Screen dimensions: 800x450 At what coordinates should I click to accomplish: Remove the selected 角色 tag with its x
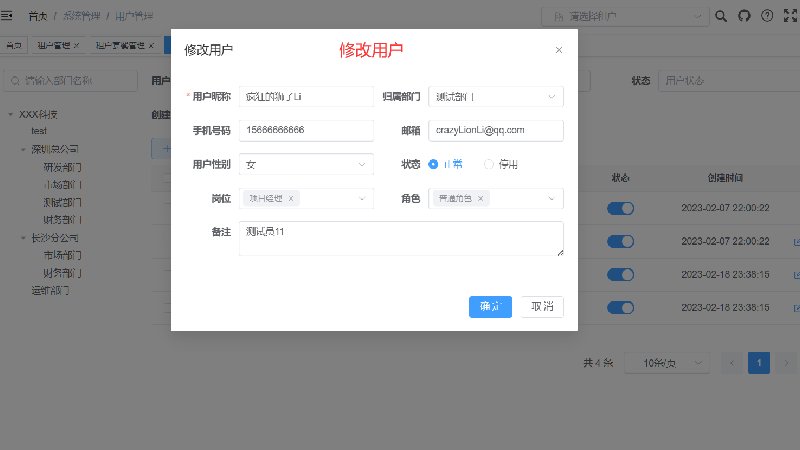pyautogui.click(x=480, y=199)
